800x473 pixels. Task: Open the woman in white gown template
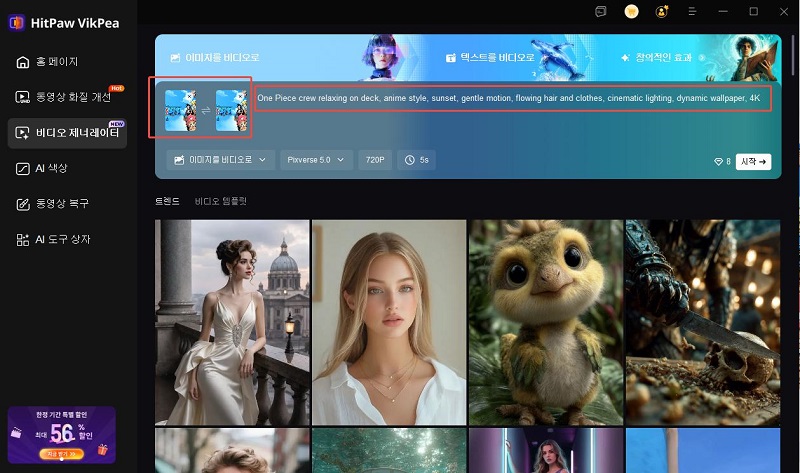(232, 322)
